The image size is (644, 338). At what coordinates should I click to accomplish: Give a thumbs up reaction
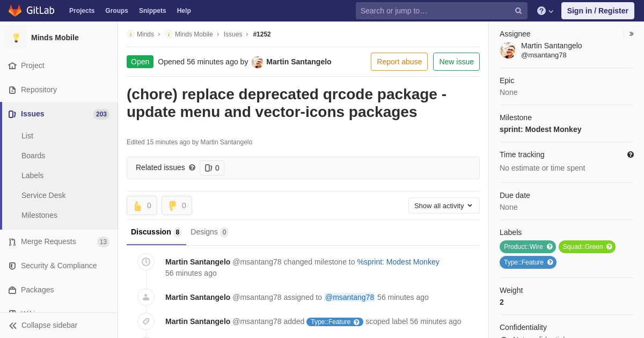[142, 205]
